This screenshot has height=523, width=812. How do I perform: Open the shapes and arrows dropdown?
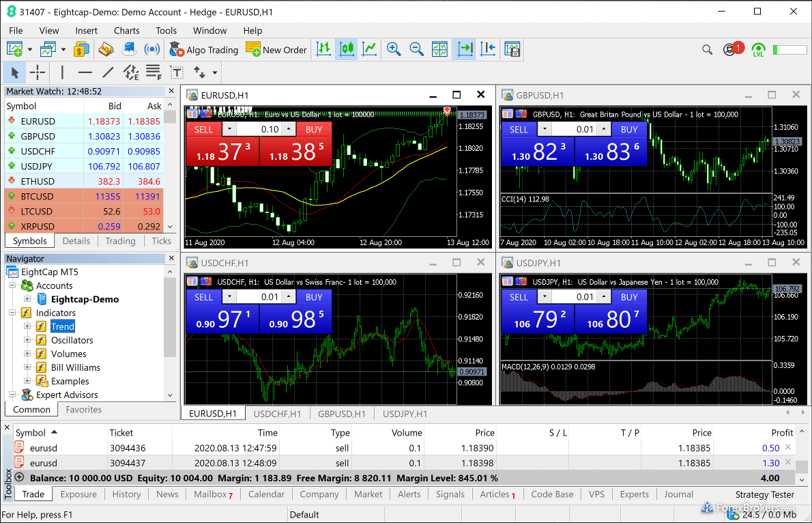click(x=214, y=73)
